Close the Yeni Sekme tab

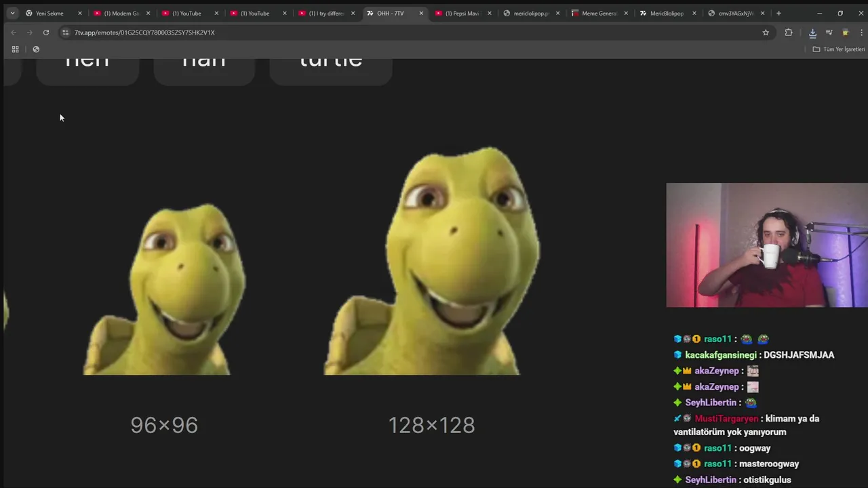point(79,13)
